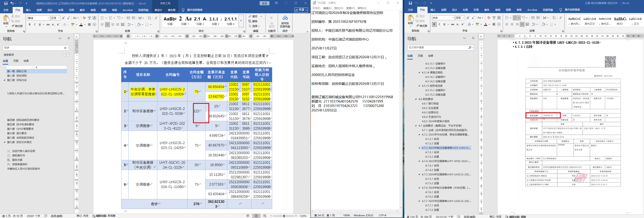Click 共享 share button in left Word
This screenshot has width=644, height=218.
(301, 10)
